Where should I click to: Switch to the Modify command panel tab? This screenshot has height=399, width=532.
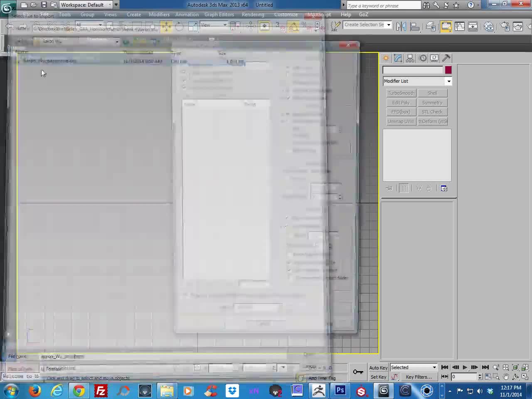(x=398, y=58)
